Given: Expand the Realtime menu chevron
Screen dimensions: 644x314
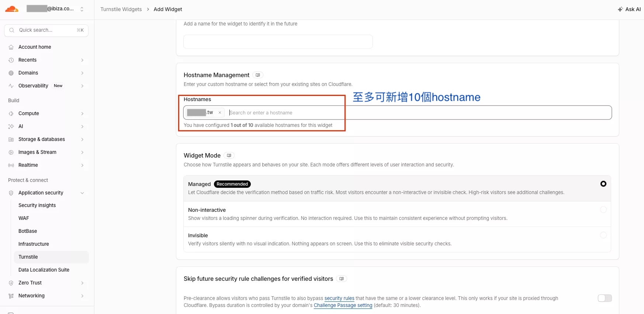Looking at the screenshot, I should 82,165.
